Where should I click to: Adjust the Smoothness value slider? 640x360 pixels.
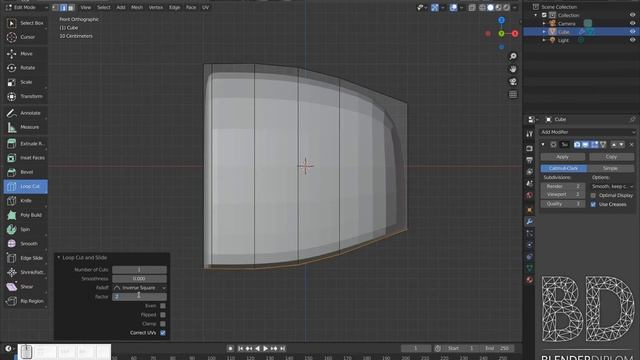tap(139, 279)
